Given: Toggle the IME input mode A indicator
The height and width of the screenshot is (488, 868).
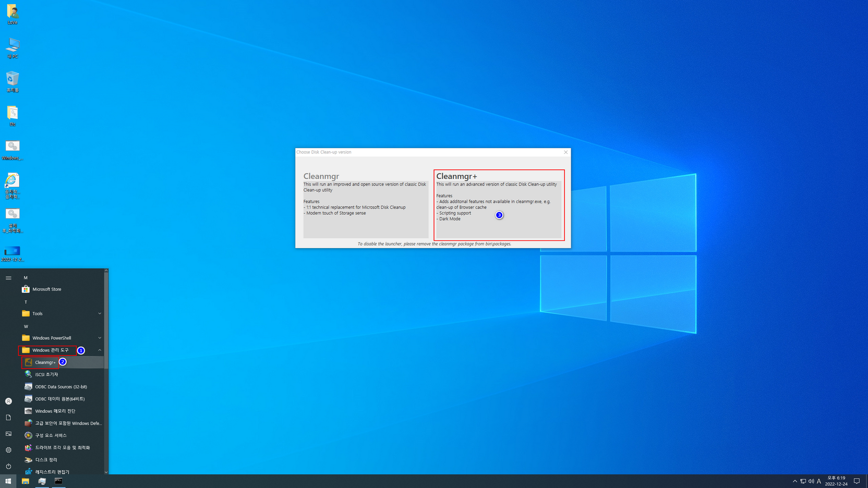Looking at the screenshot, I should pos(819,481).
